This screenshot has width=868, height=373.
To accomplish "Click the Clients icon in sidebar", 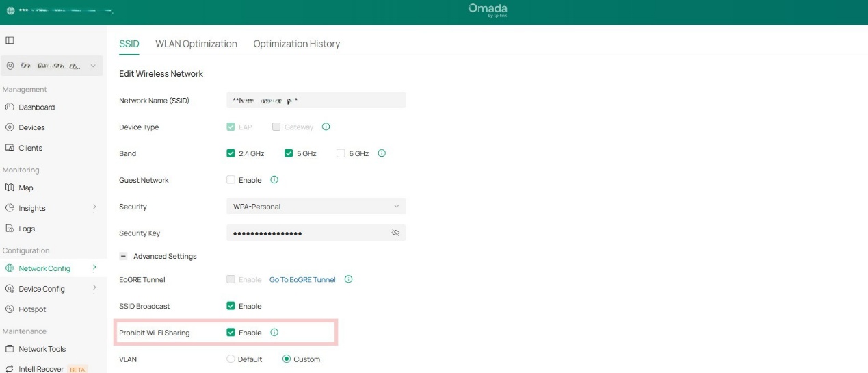I will tap(10, 148).
